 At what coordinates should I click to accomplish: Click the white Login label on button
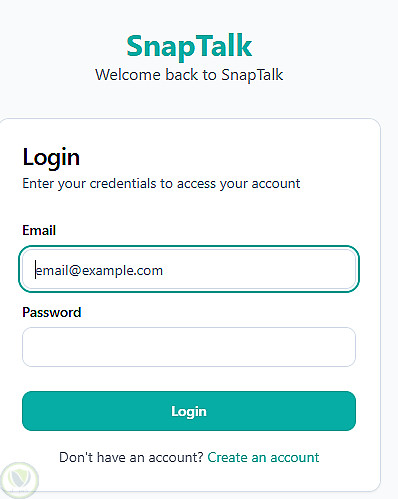(x=189, y=412)
